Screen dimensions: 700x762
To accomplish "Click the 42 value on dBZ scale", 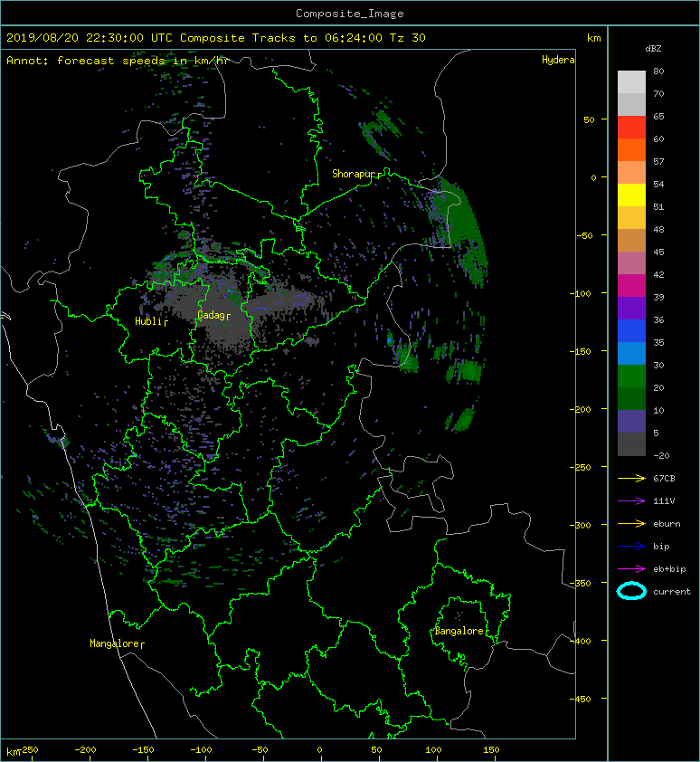I will pyautogui.click(x=658, y=274).
